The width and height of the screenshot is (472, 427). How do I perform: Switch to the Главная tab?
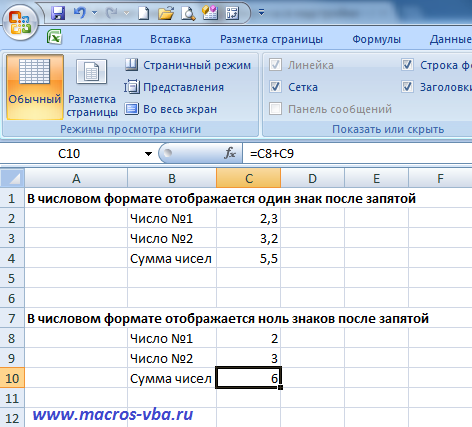tap(101, 39)
